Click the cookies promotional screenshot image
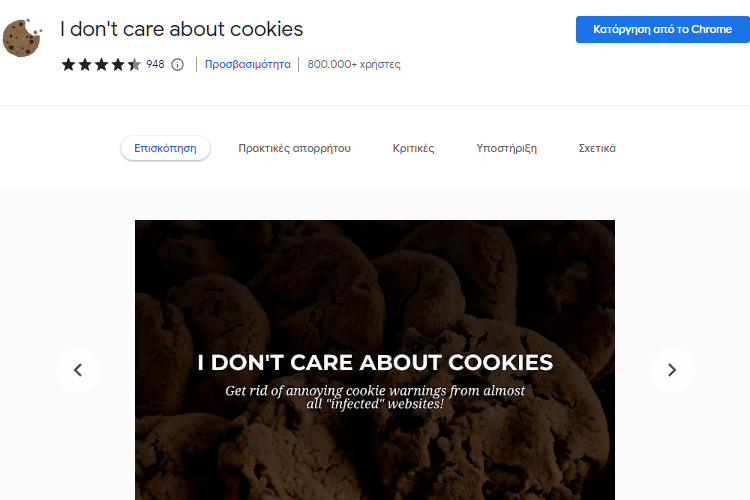Screen dimensions: 750x500 [x=375, y=360]
